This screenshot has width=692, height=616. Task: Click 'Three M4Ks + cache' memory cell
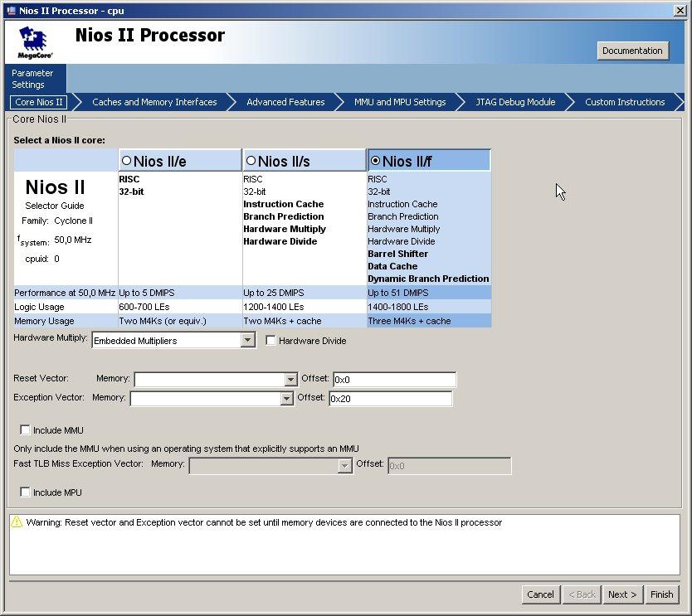(x=429, y=321)
